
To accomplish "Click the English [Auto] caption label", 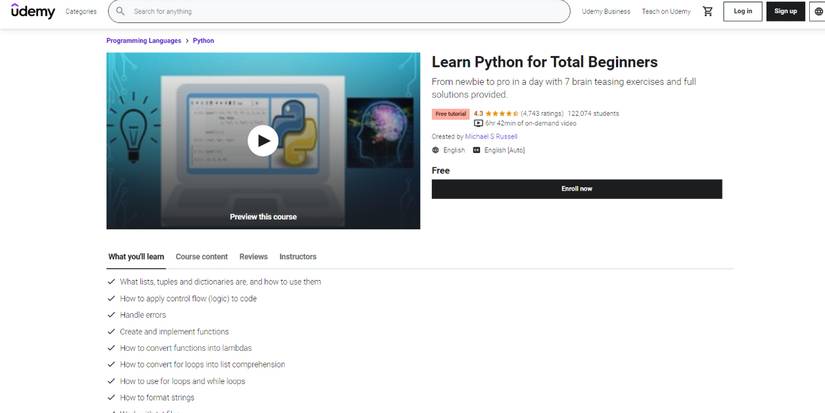I will pyautogui.click(x=505, y=150).
